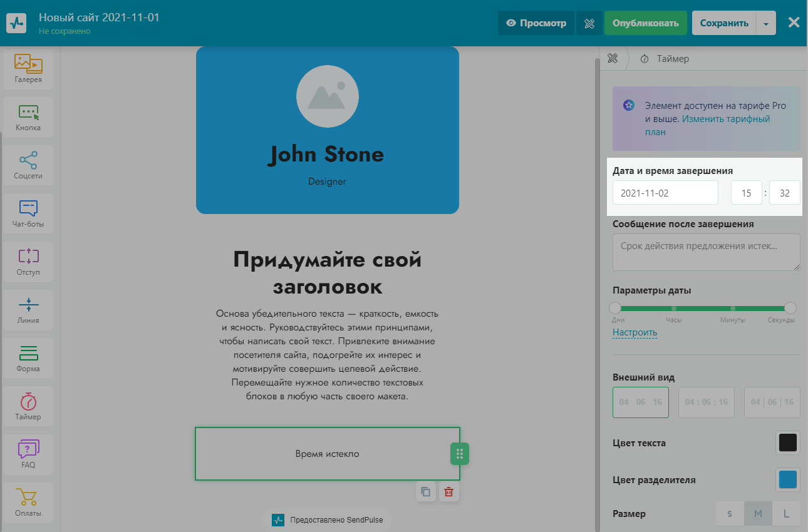808x532 pixels.
Task: Select the Галерея gallery element
Action: pos(28,69)
